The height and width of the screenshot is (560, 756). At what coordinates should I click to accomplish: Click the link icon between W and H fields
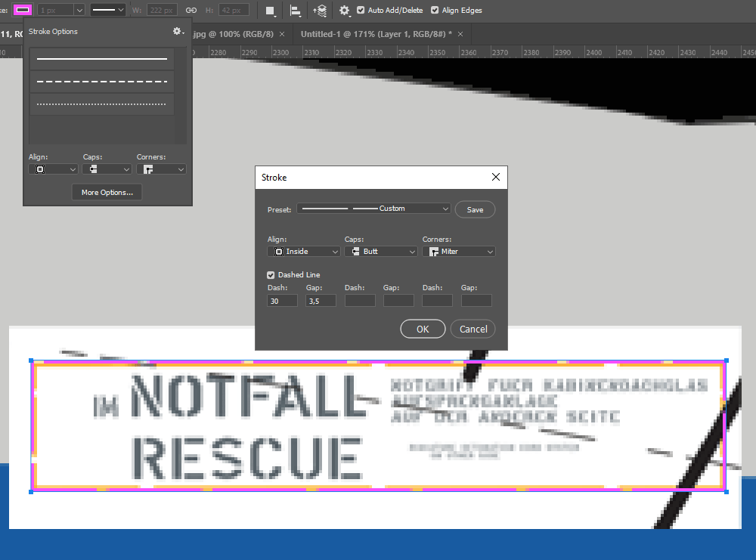point(191,10)
